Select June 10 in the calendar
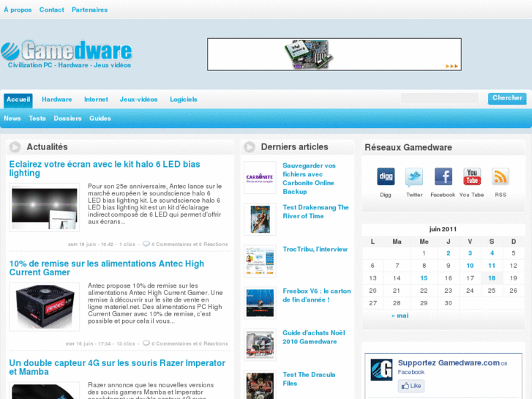This screenshot has height=399, width=532. pos(470,266)
